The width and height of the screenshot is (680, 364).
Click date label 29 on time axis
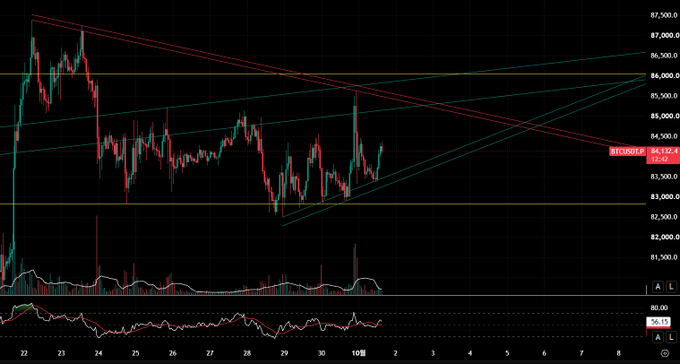(284, 352)
